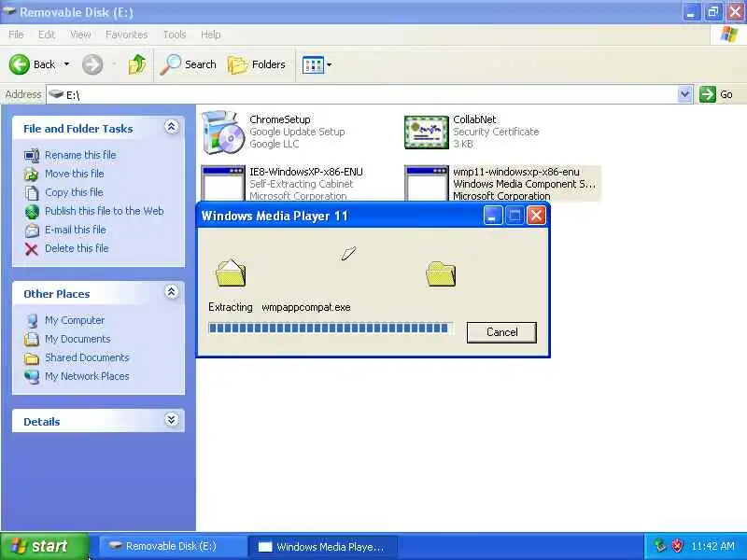Image resolution: width=747 pixels, height=560 pixels.
Task: Click the rename icon beside Rename this file
Action: [x=32, y=155]
